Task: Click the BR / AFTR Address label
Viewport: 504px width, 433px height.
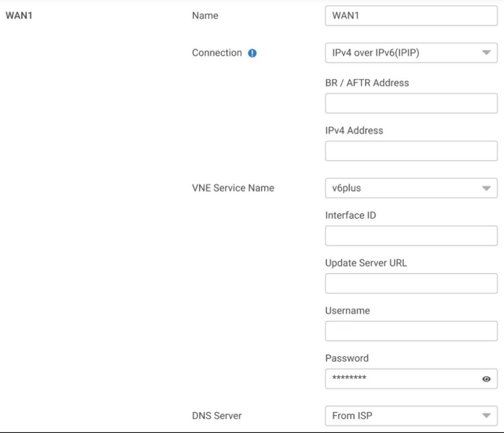Action: coord(367,83)
